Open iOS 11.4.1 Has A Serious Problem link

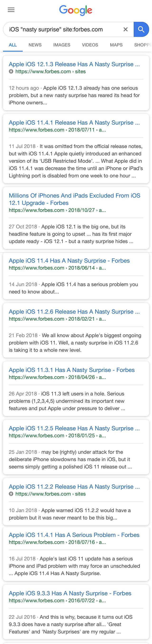click(x=74, y=535)
